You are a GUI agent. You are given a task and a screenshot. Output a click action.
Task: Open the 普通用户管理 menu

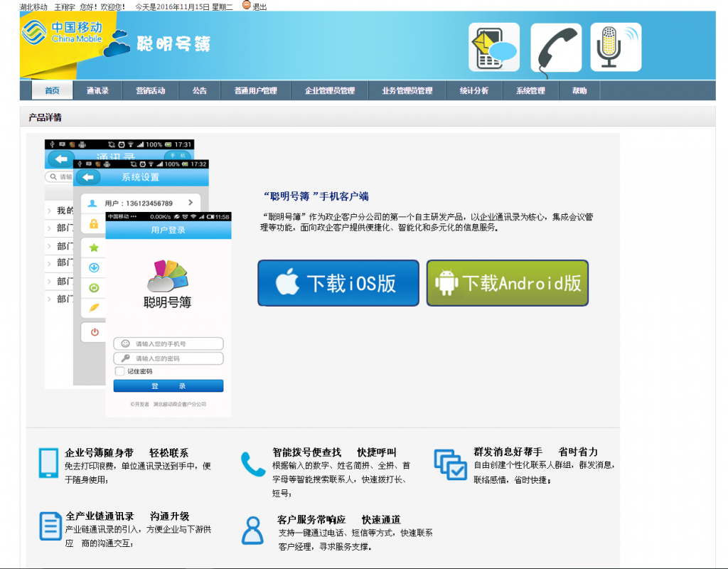tap(256, 90)
